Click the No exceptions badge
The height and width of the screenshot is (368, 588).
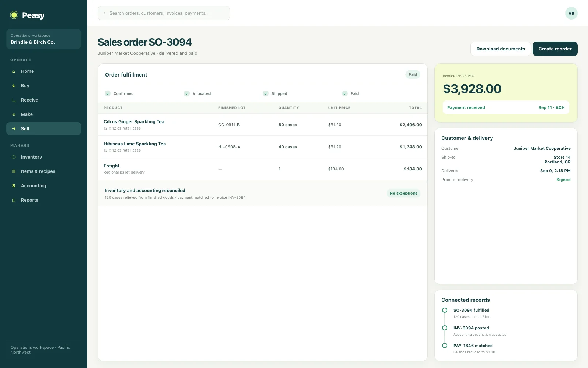(x=404, y=193)
